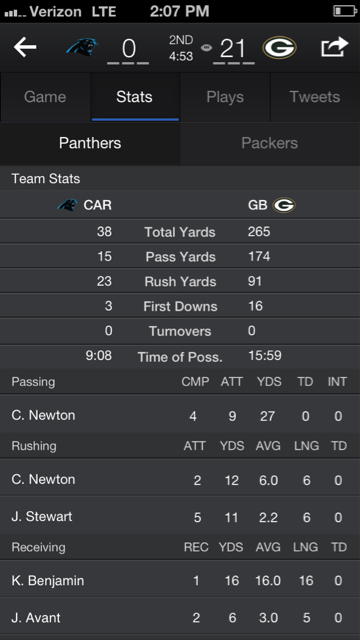
Task: Tap the battery icon in status bar
Action: click(345, 11)
